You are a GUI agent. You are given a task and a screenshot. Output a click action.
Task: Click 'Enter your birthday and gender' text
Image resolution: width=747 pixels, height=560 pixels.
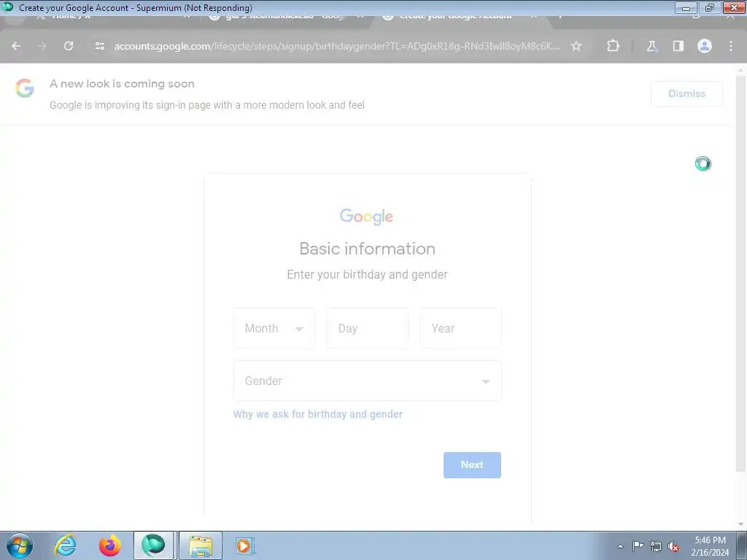coord(368,275)
